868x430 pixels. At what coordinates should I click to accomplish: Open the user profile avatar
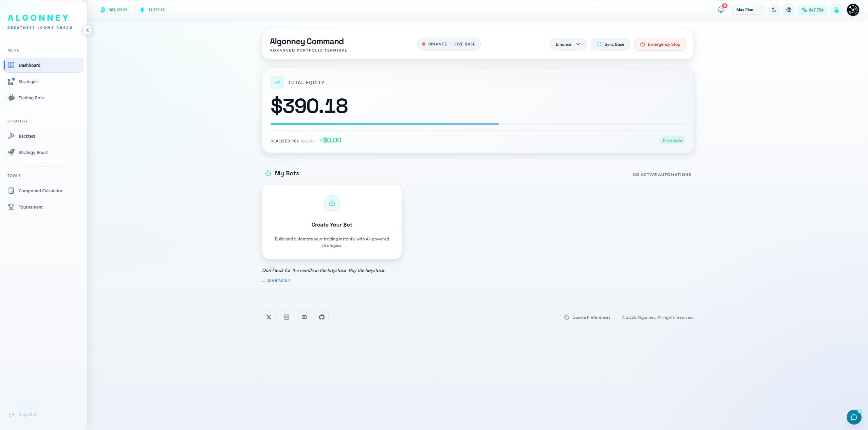pos(853,10)
